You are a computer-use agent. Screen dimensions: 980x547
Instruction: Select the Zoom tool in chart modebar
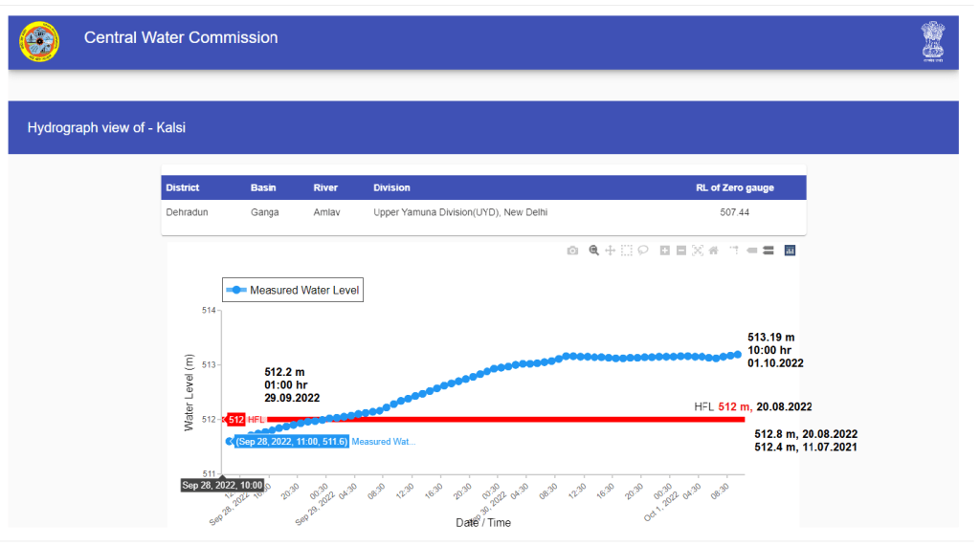coord(594,251)
